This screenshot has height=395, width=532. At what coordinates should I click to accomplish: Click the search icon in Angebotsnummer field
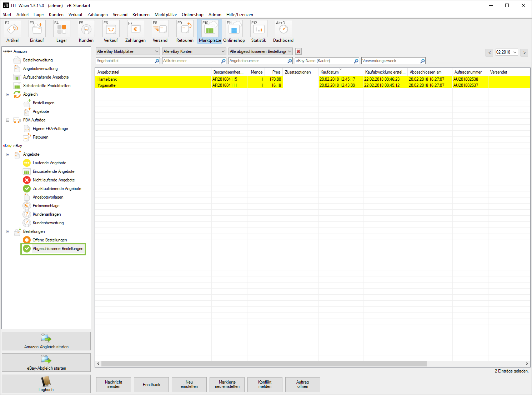pos(290,61)
